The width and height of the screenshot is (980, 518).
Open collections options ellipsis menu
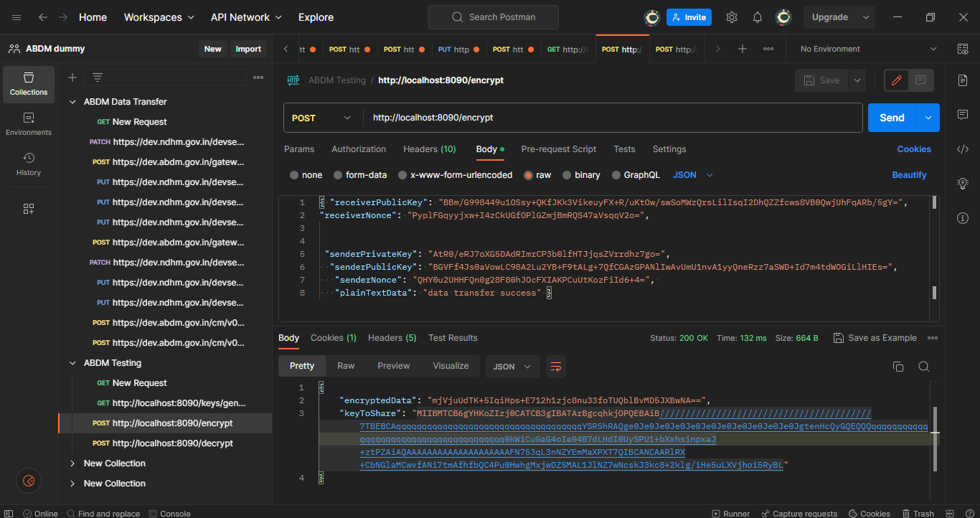click(258, 77)
